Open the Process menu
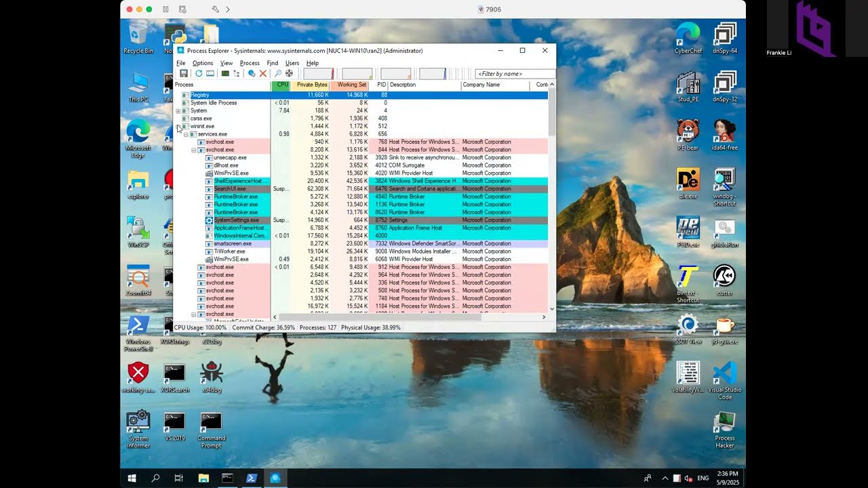This screenshot has height=488, width=868. (x=250, y=63)
